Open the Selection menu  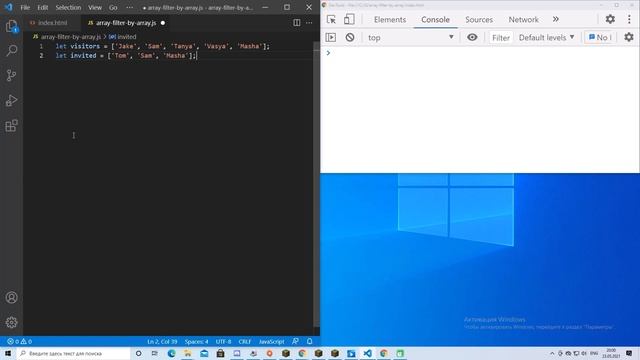point(68,7)
